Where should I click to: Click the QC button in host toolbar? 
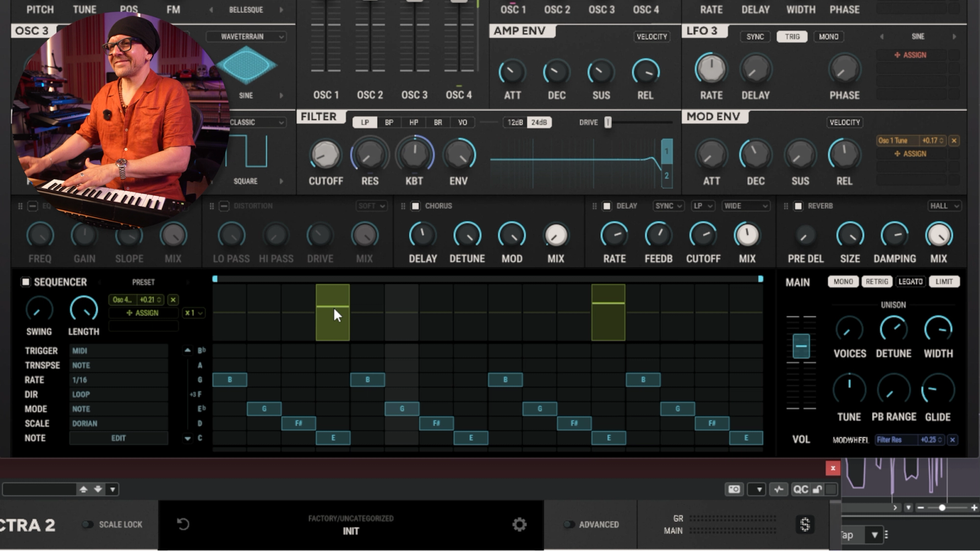coord(801,489)
